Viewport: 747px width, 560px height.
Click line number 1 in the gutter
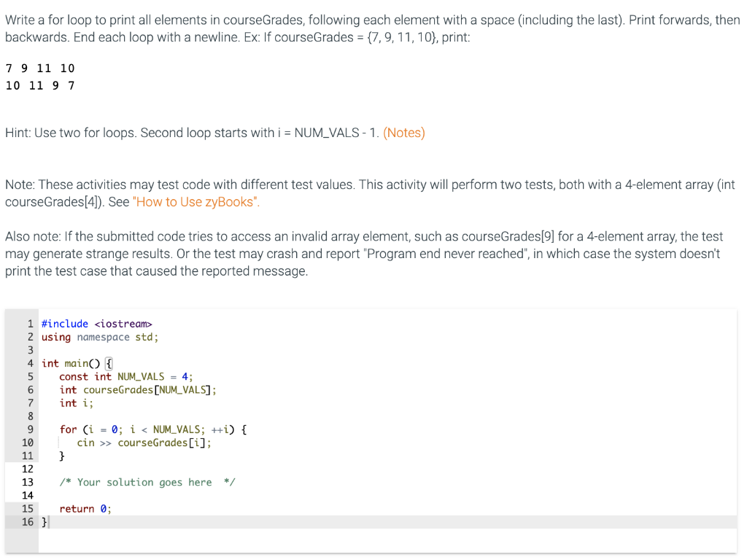pyautogui.click(x=30, y=323)
